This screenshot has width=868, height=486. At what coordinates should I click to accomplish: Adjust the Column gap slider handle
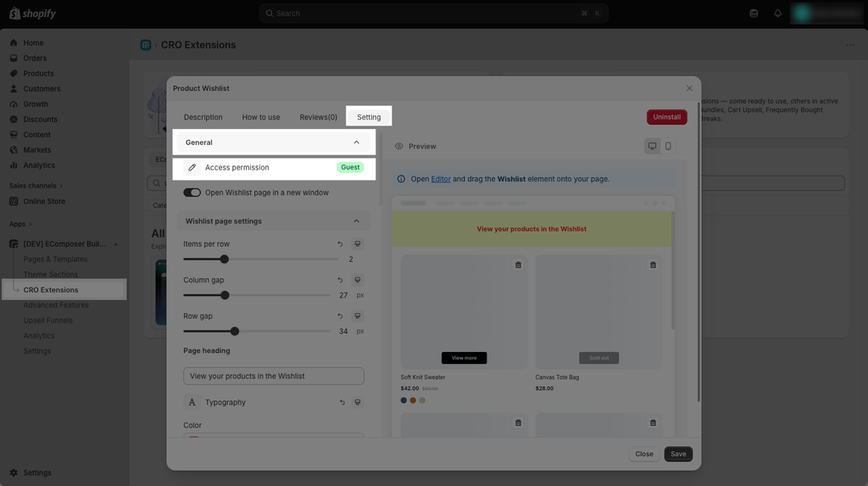coord(225,295)
